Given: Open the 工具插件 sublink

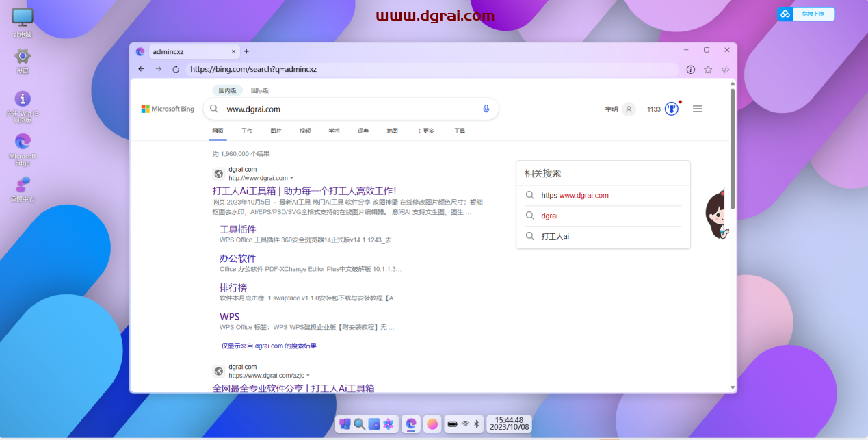Looking at the screenshot, I should tap(238, 229).
